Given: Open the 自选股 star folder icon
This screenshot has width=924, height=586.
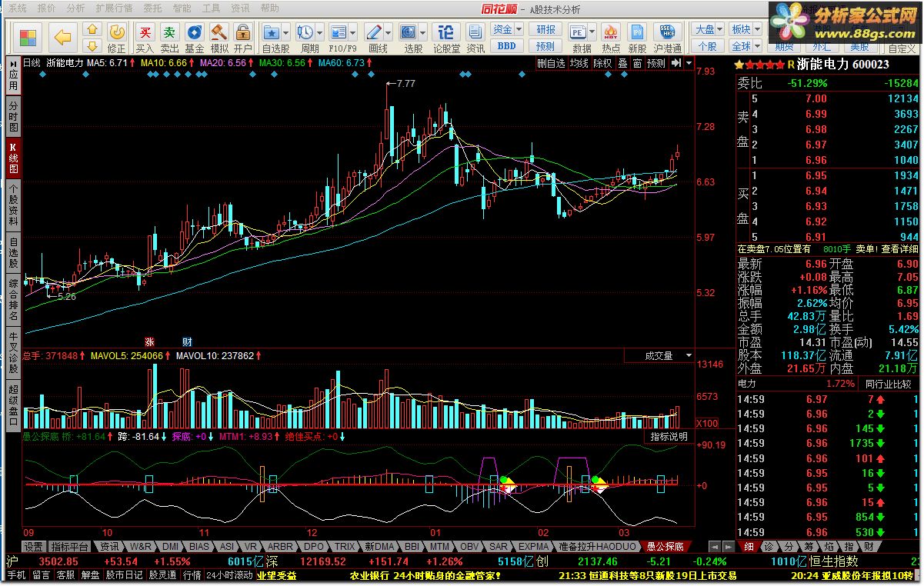Looking at the screenshot, I should coord(271,33).
